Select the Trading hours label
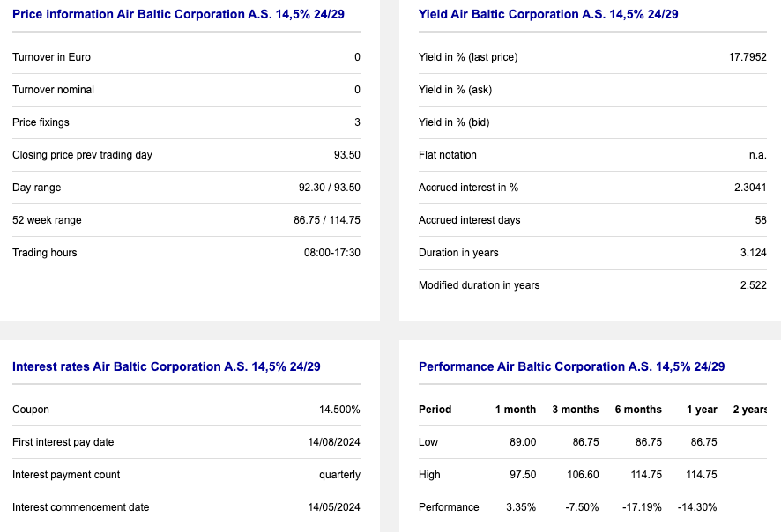Screen dimensions: 781x532 pos(45,253)
